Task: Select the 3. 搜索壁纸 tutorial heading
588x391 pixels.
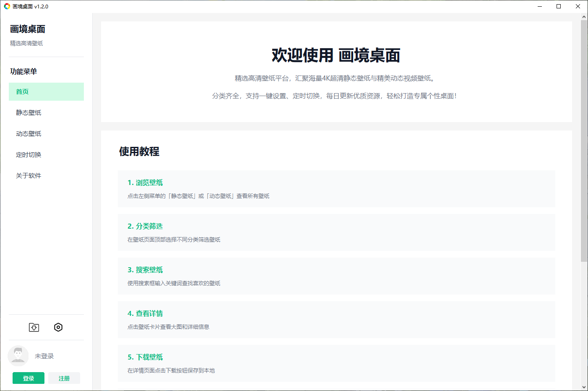Action: pyautogui.click(x=145, y=270)
